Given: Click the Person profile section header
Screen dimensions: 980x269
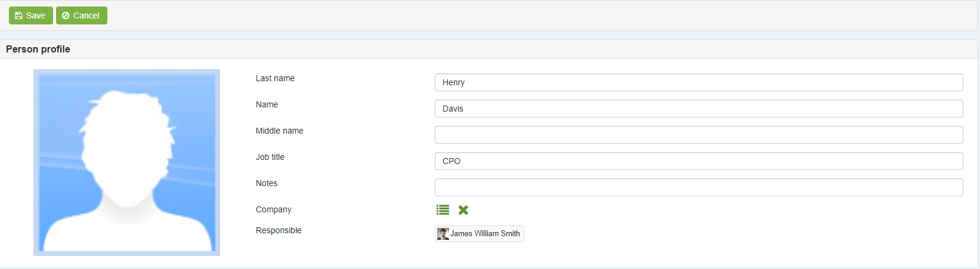Looking at the screenshot, I should 38,49.
